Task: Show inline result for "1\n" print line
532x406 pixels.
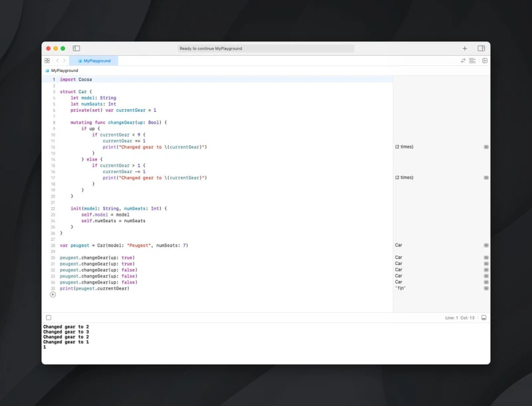Action: click(486, 288)
